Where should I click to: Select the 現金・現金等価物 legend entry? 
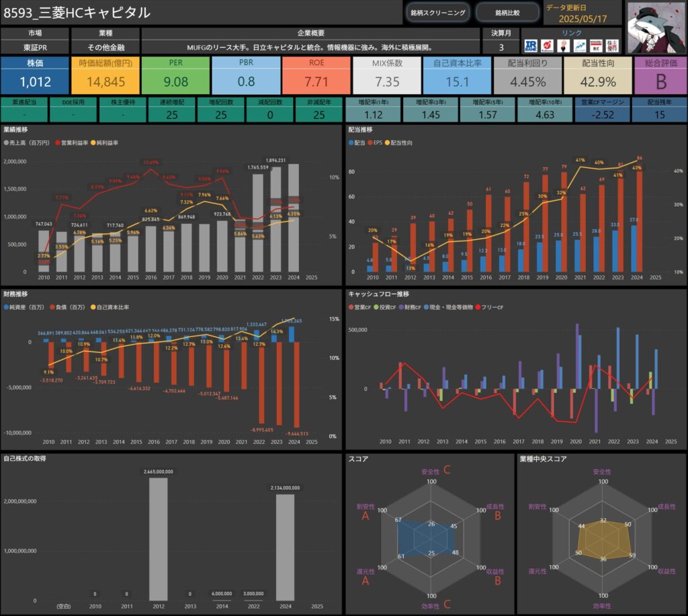(x=448, y=307)
